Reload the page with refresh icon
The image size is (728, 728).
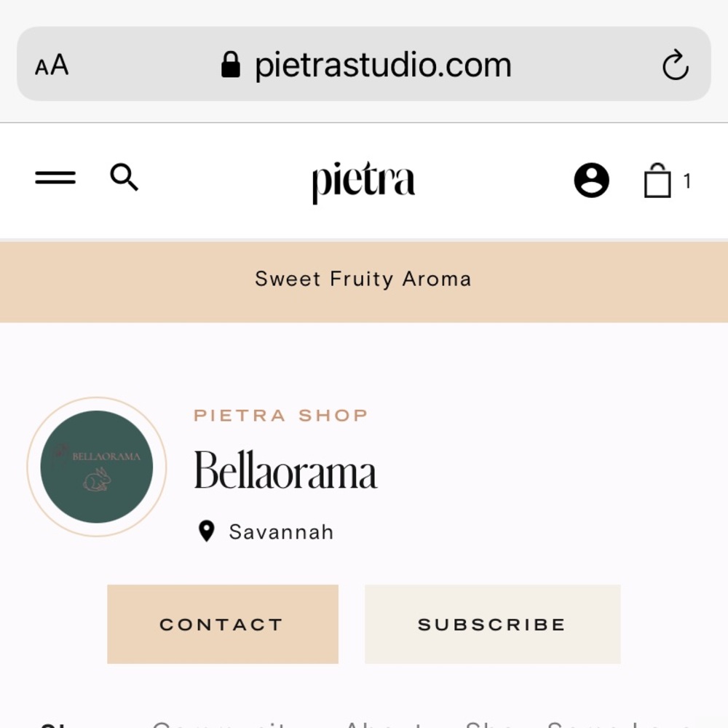(675, 65)
